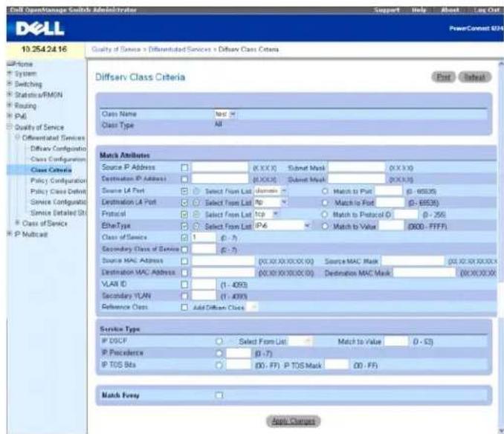Click Class of Service value field
The width and height of the screenshot is (504, 434).
[x=204, y=238]
